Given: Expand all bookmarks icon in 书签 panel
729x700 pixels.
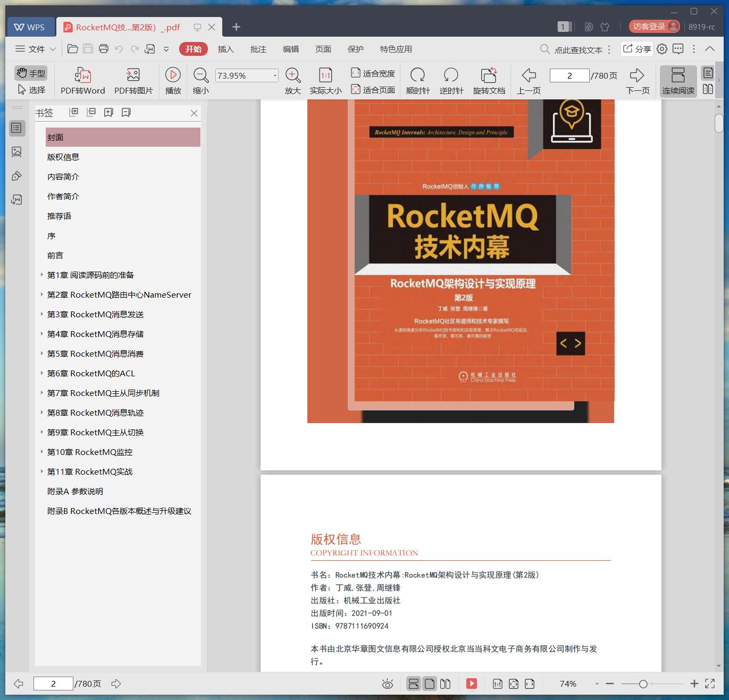Looking at the screenshot, I should click(x=73, y=112).
